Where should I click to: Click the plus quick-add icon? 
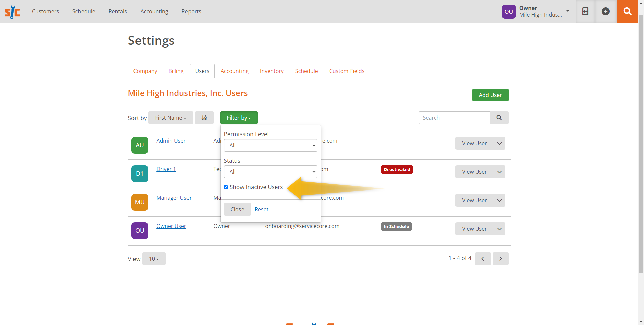coord(606,11)
